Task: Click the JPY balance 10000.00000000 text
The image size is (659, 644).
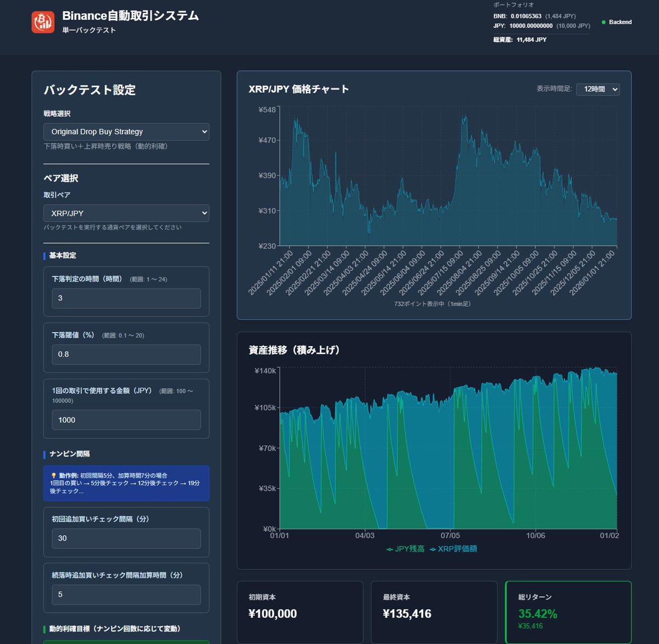Action: [530, 26]
